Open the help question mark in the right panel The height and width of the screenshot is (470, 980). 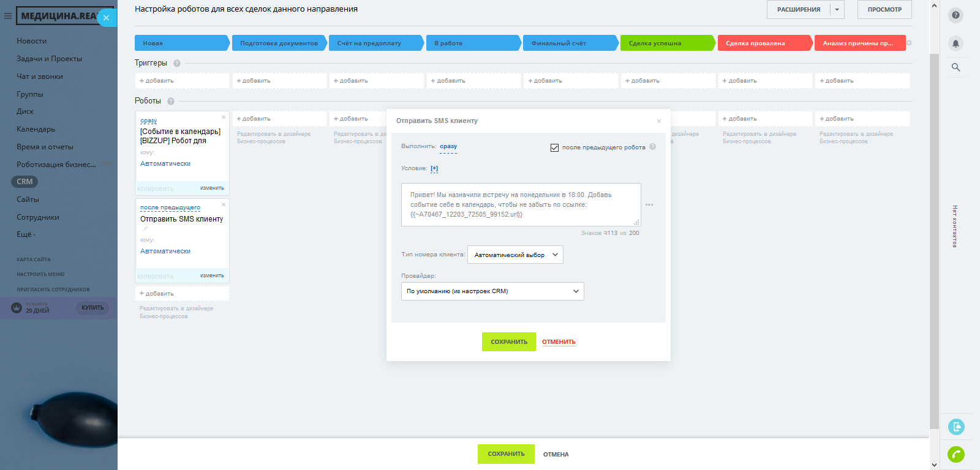pyautogui.click(x=956, y=15)
